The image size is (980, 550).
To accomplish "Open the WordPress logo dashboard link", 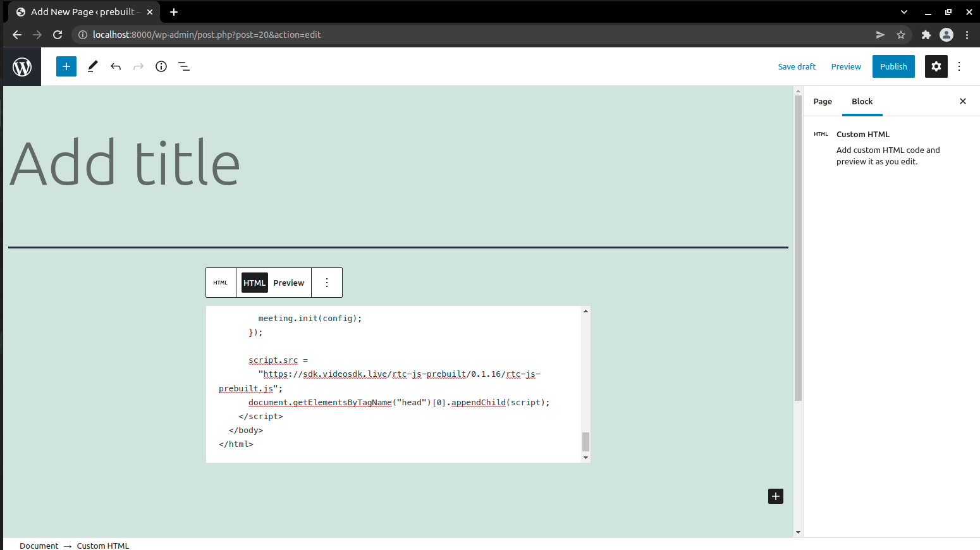I will click(22, 66).
